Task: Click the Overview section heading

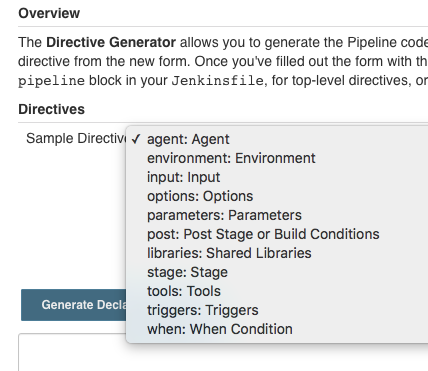Action: coord(49,13)
